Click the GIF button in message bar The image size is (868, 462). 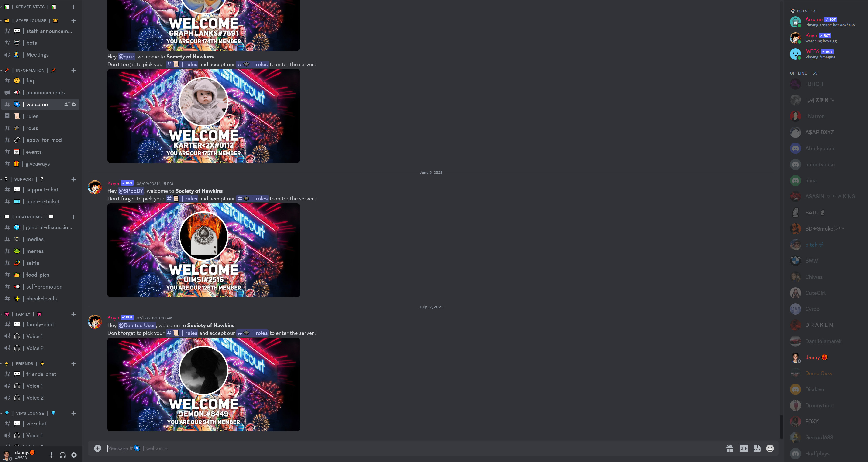click(x=744, y=448)
